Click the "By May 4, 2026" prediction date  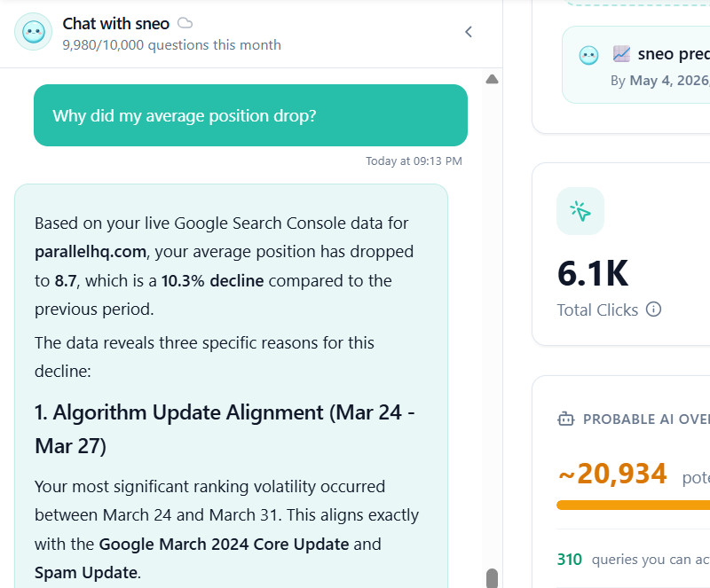[659, 80]
